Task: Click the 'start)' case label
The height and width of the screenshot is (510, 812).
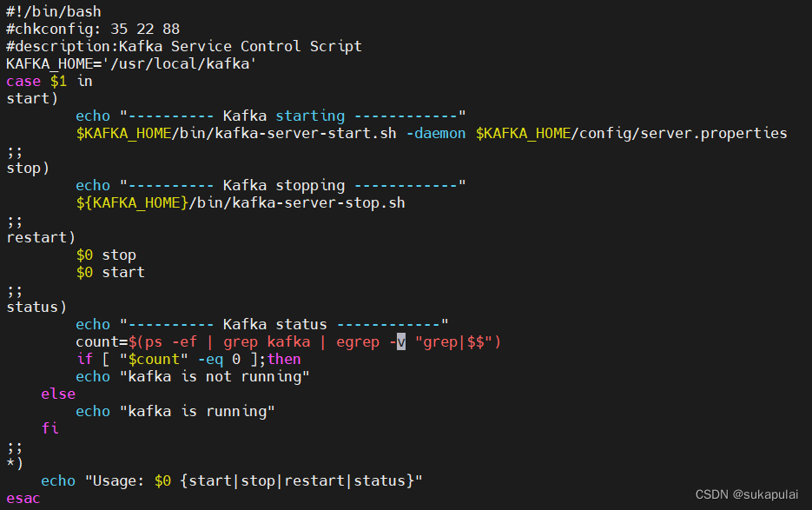Action: point(32,98)
